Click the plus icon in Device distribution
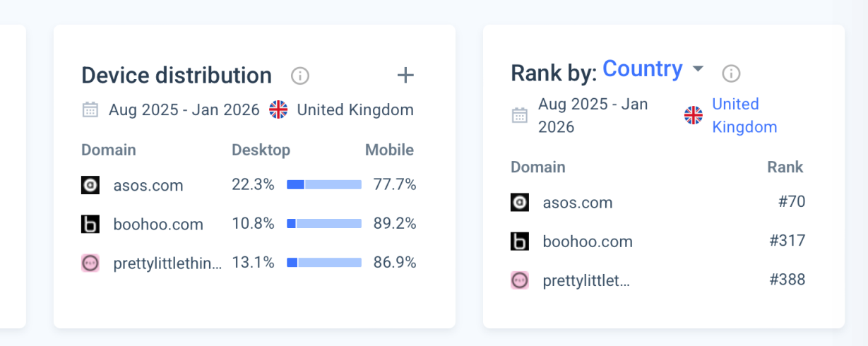The height and width of the screenshot is (346, 868). [x=405, y=75]
